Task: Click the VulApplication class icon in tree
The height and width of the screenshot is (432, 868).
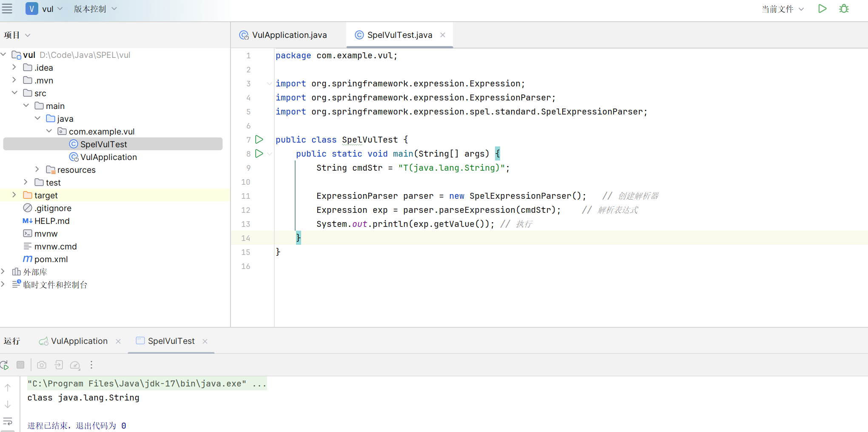Action: pos(74,157)
